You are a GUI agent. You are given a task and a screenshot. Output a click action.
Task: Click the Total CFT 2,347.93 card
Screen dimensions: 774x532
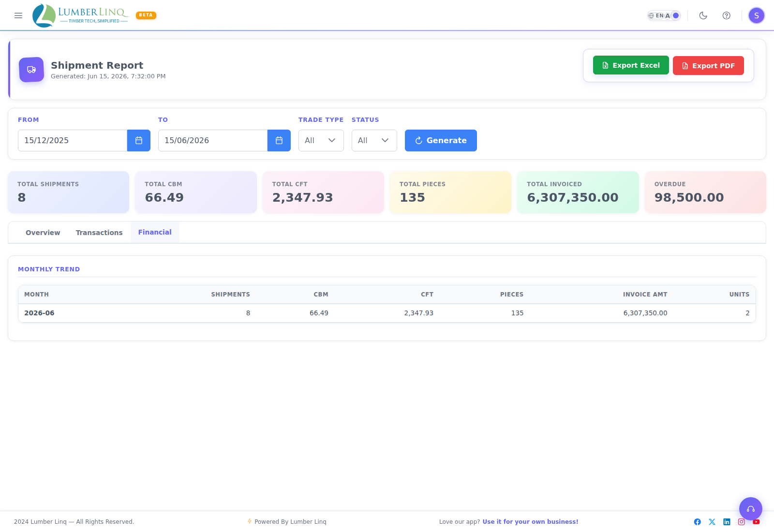(x=323, y=192)
